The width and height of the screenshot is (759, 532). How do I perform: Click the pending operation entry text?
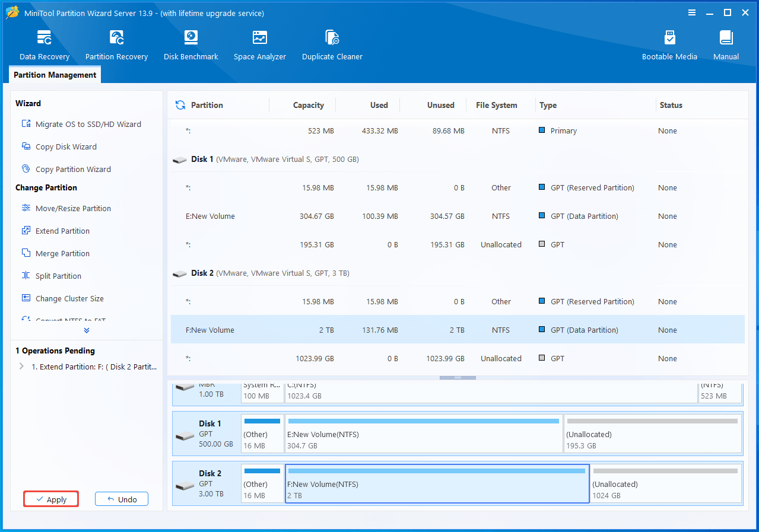(94, 367)
